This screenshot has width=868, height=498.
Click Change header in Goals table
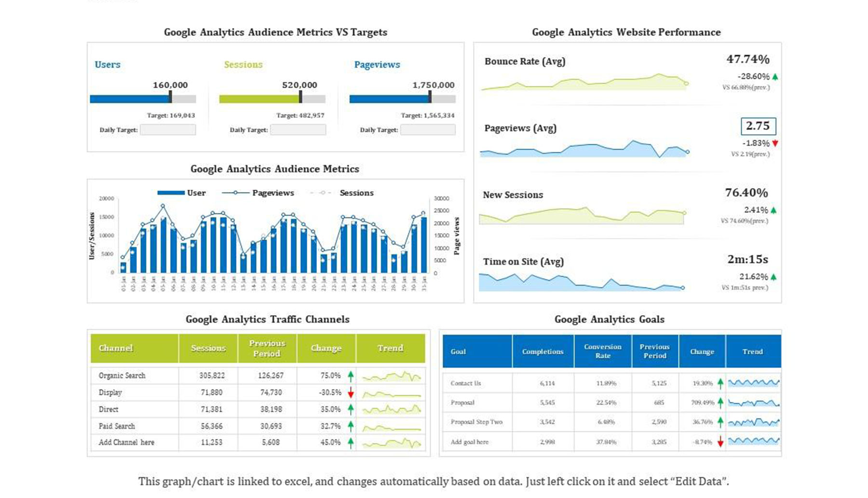[702, 351]
